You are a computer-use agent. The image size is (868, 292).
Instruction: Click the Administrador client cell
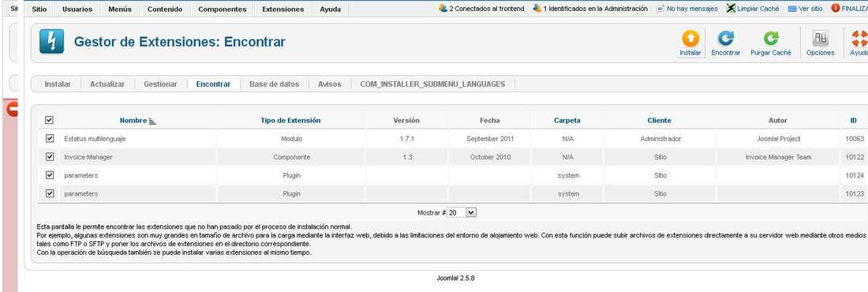click(660, 139)
